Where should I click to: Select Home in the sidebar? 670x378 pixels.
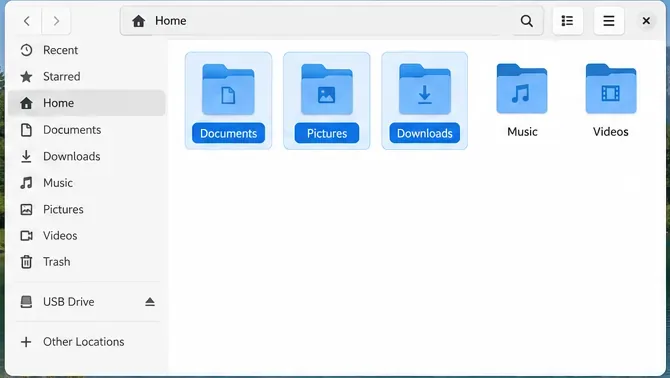87,103
